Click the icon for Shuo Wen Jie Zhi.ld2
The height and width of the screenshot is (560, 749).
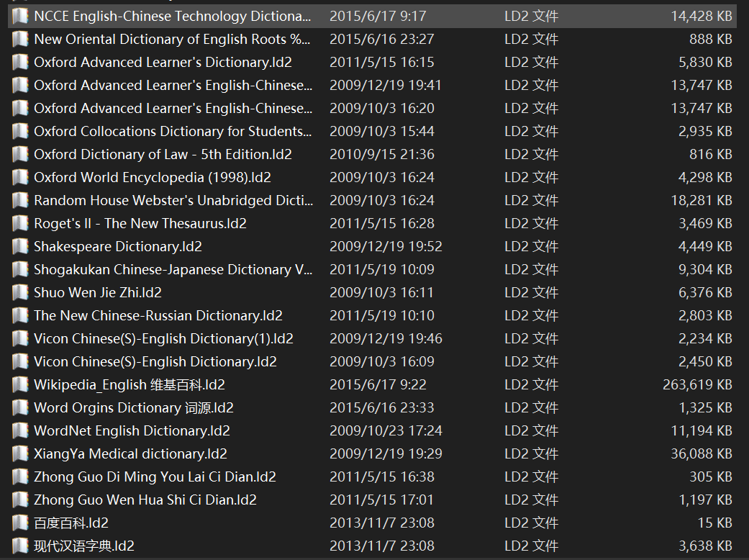[x=20, y=292]
